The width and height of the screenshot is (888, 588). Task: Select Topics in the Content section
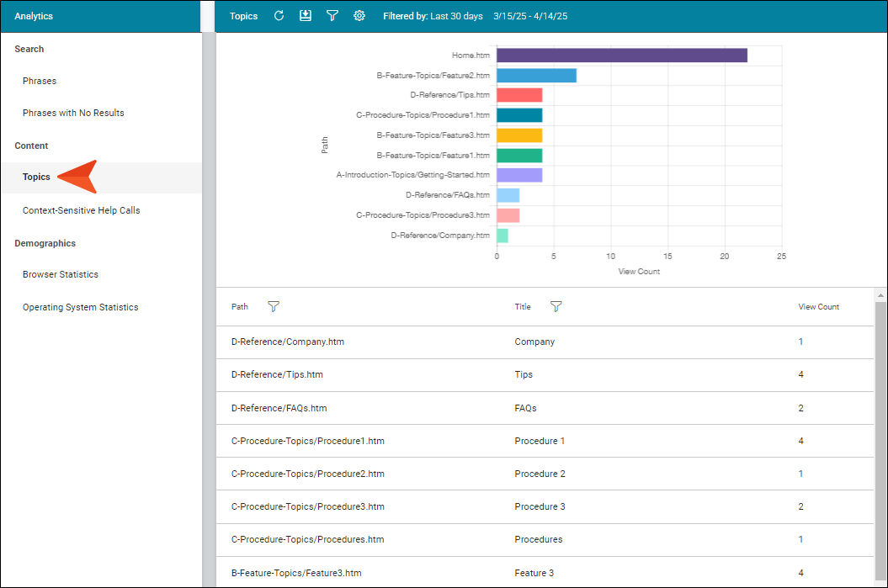pyautogui.click(x=36, y=177)
